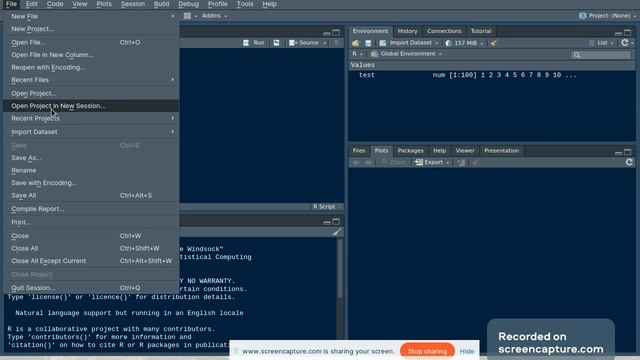Clear the console with broom icon

point(337,232)
